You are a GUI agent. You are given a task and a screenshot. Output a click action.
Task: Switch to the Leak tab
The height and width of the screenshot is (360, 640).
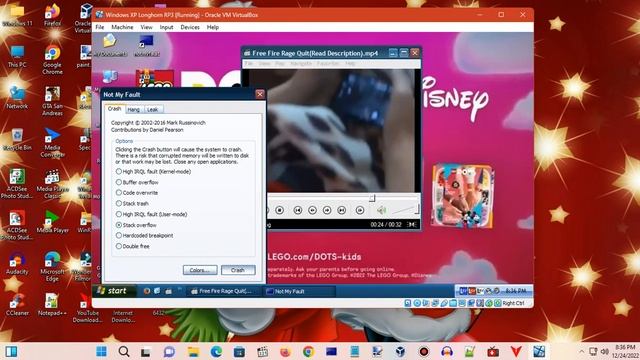pos(152,109)
